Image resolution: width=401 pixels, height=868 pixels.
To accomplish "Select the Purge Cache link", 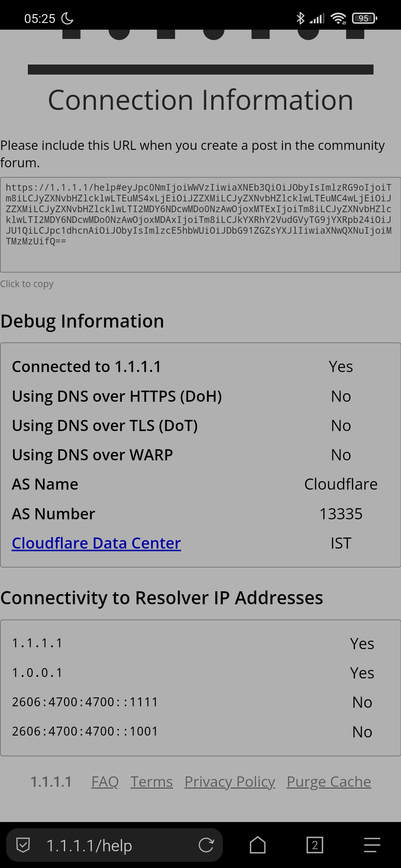I will [x=329, y=782].
